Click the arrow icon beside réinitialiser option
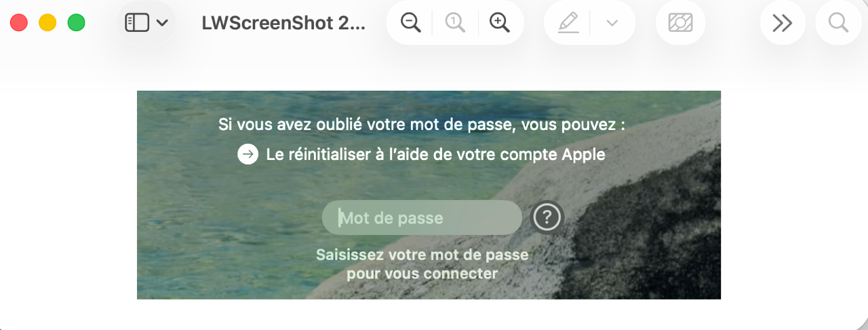Viewport: 868px width, 330px height. click(x=248, y=154)
